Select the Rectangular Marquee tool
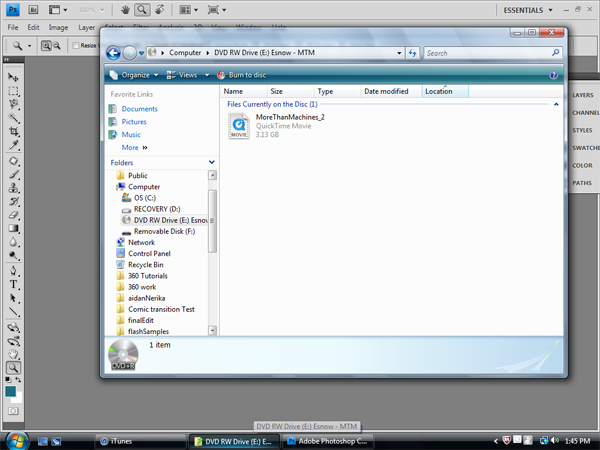 click(14, 91)
